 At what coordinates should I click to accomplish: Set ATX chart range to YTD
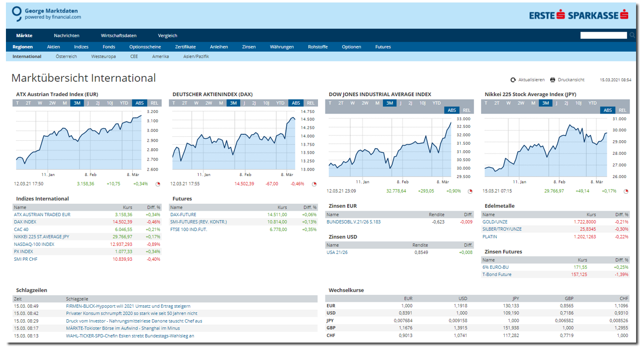tap(124, 103)
